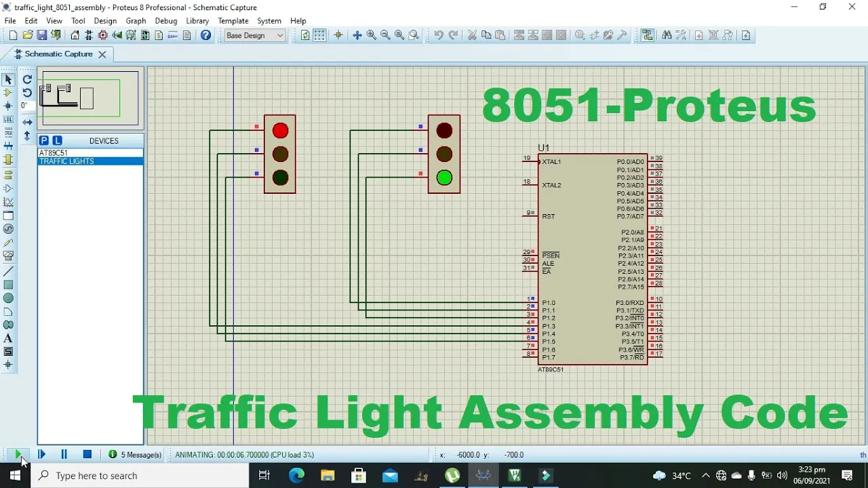The height and width of the screenshot is (488, 868).
Task: Open the Edit menu
Action: click(x=31, y=21)
